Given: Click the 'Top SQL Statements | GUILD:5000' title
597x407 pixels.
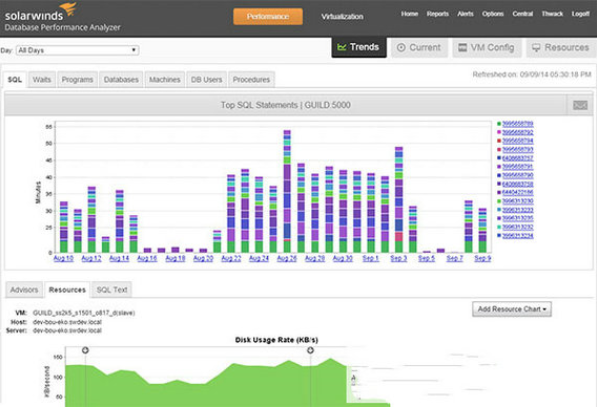Looking at the screenshot, I should click(x=286, y=105).
